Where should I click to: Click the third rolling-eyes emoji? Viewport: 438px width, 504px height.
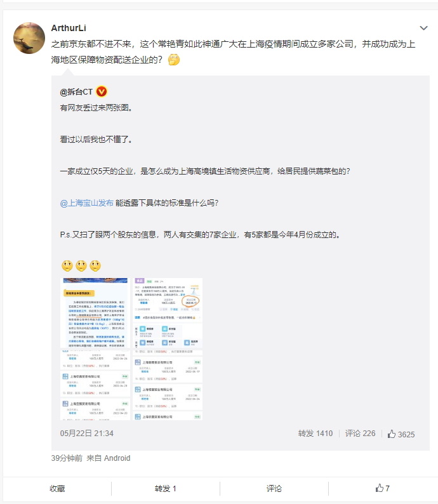pos(95,266)
